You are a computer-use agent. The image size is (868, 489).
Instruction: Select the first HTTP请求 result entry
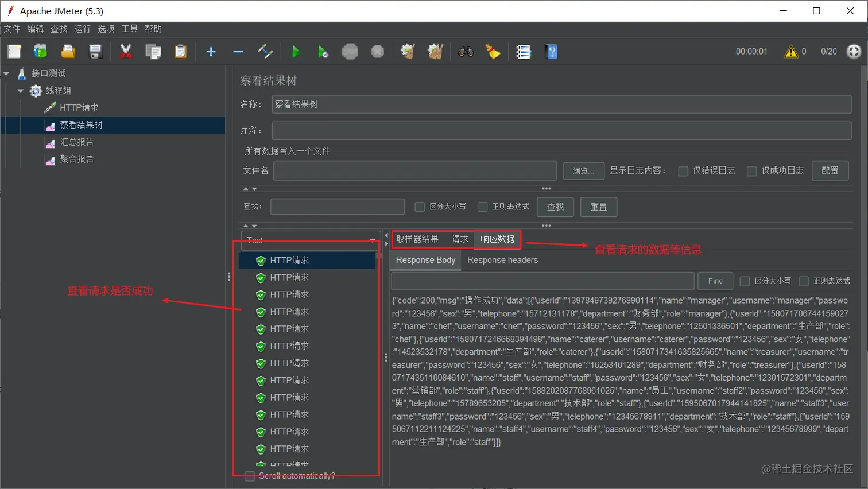coord(308,261)
